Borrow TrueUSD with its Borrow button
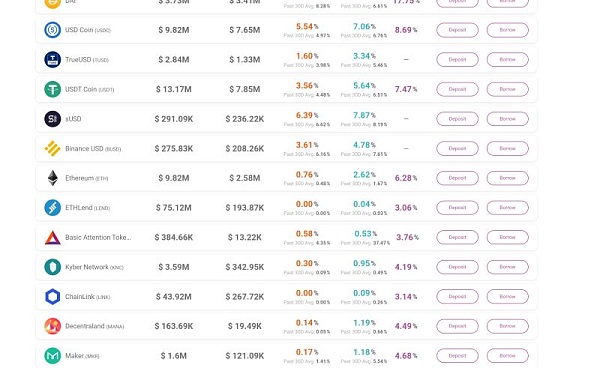Viewport: 600px width, 368px height. pos(507,60)
